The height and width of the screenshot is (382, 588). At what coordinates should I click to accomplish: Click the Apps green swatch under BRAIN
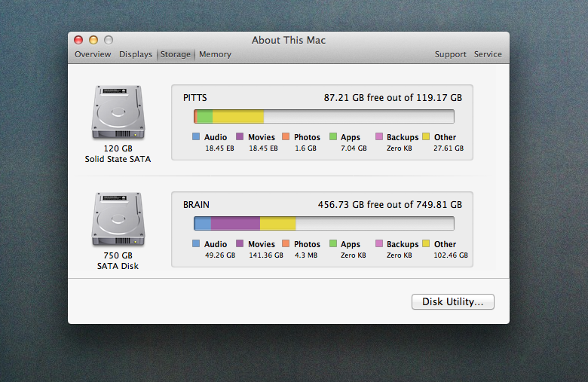333,243
